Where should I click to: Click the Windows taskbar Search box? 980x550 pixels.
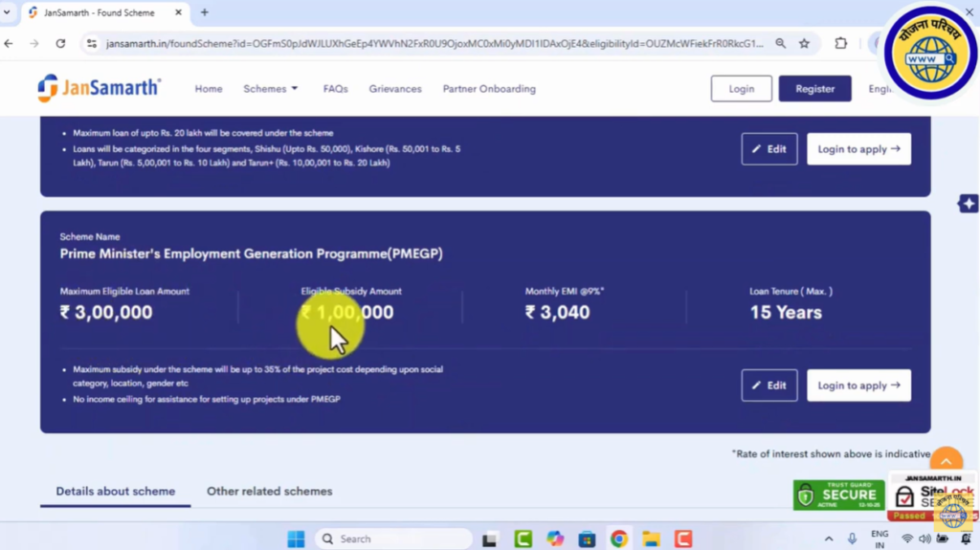coord(392,539)
